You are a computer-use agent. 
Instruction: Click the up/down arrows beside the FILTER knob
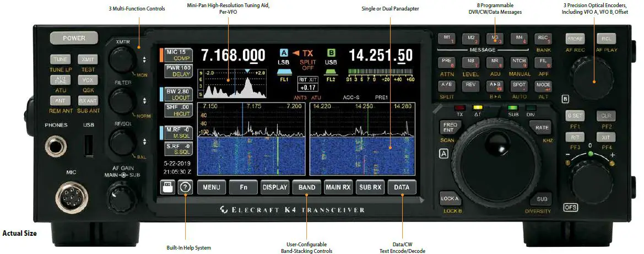144,101
